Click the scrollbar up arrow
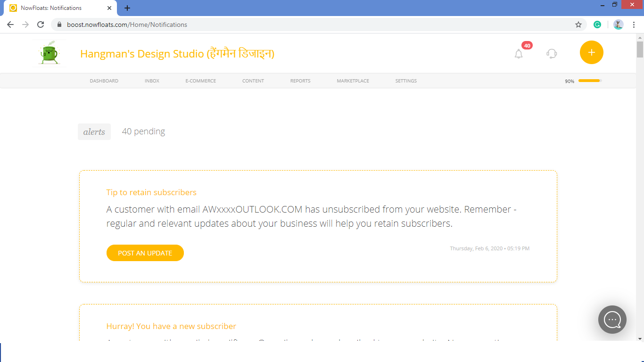 pos(640,37)
